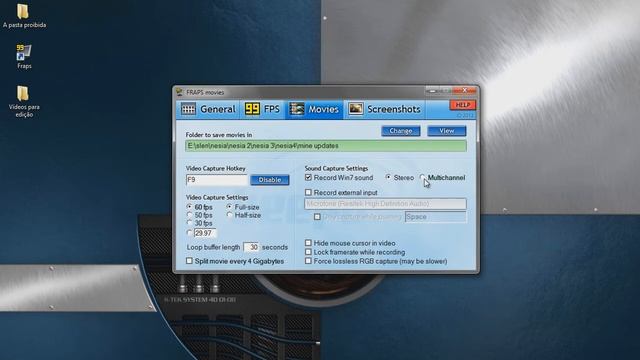Image resolution: width=640 pixels, height=360 pixels.
Task: Click Change to pick movie folder
Action: coord(400,131)
